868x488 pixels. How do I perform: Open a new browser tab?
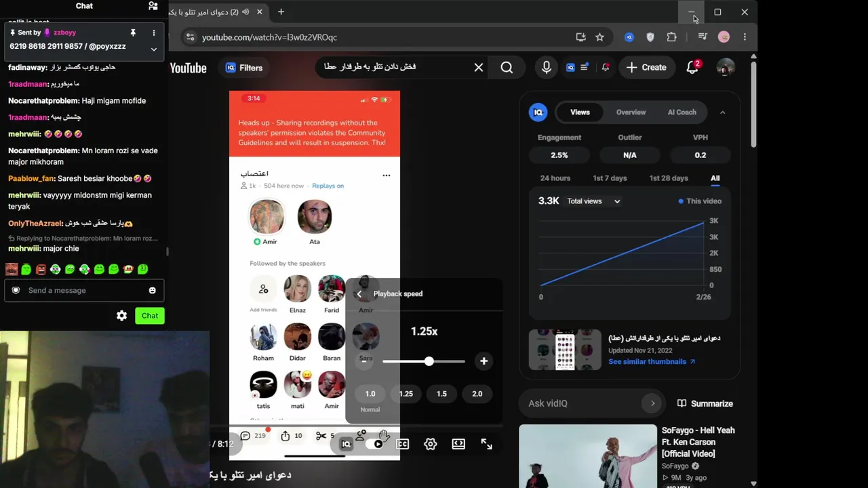[x=281, y=12]
